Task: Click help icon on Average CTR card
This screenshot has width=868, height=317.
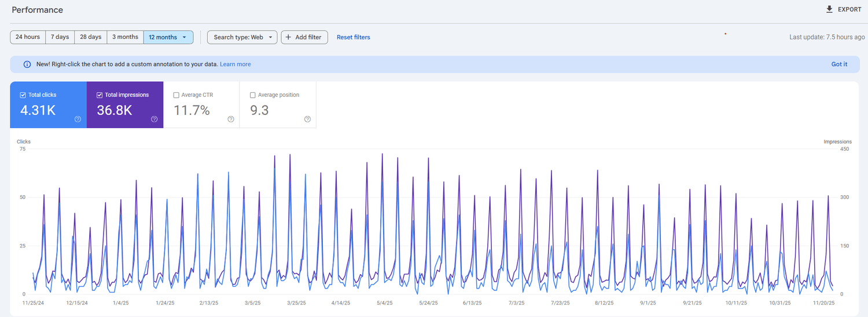Action: tap(231, 119)
